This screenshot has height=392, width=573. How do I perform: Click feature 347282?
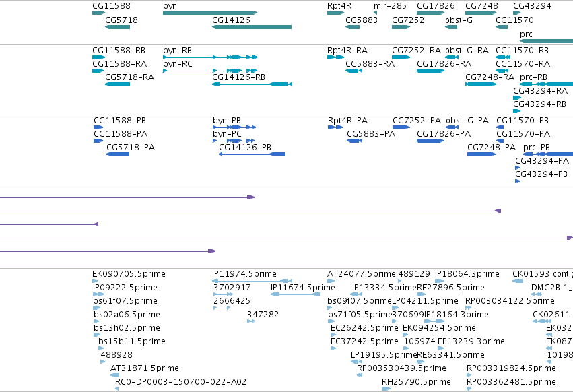(263, 315)
